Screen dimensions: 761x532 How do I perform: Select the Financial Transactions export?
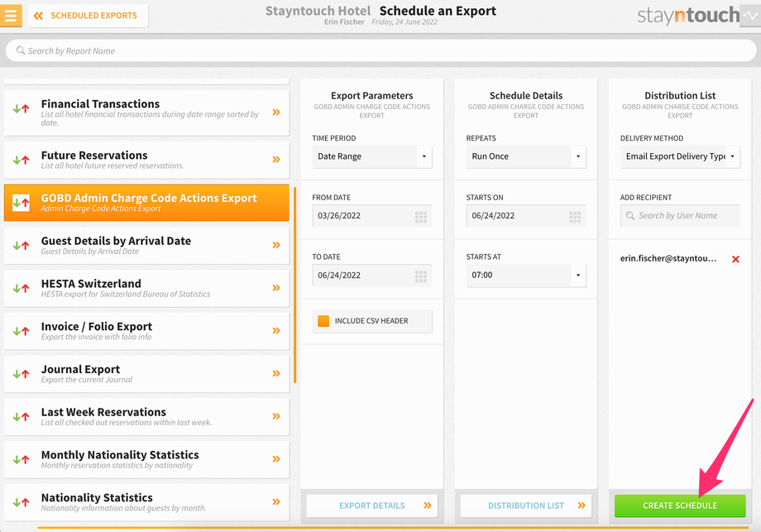[x=146, y=113]
